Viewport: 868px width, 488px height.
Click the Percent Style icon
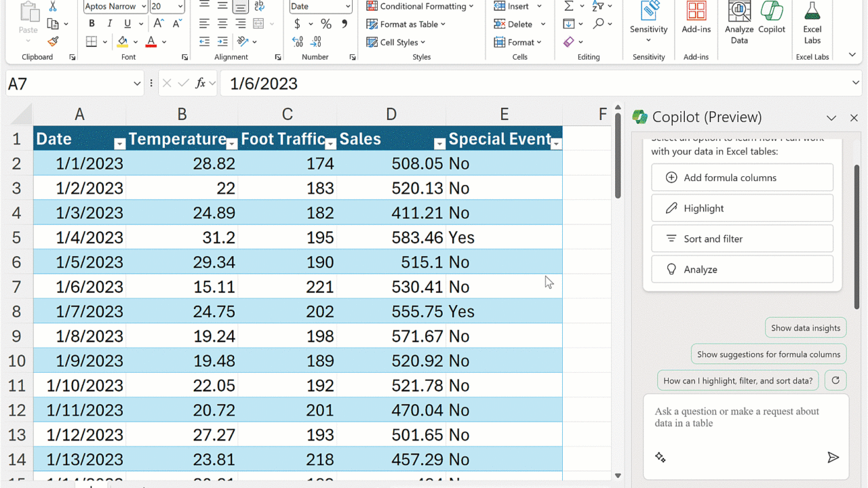coord(326,24)
